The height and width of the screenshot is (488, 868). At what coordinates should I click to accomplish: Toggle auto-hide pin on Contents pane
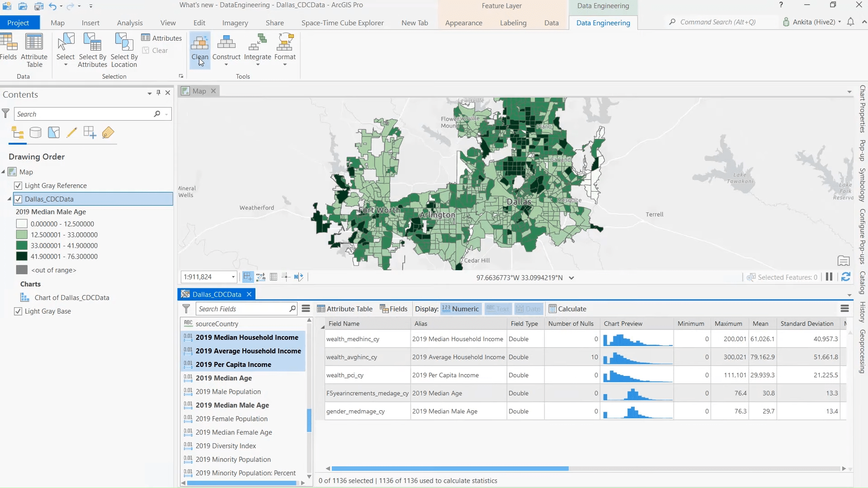(158, 93)
